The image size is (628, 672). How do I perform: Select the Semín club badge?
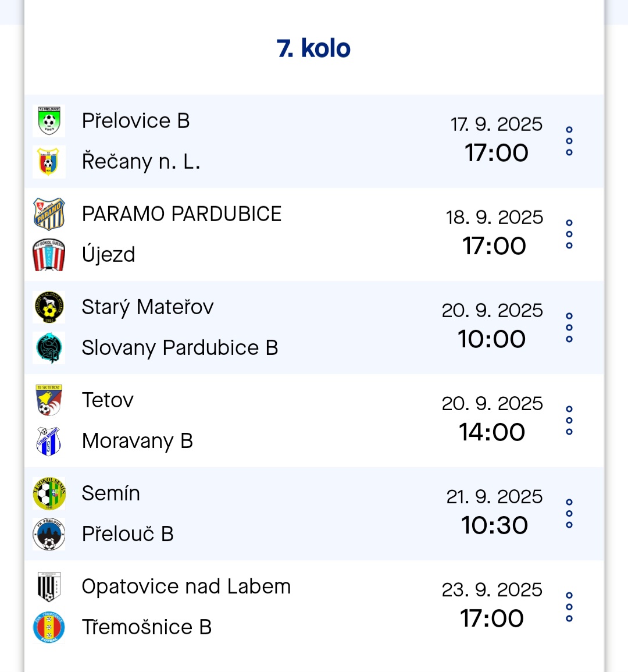coord(49,493)
